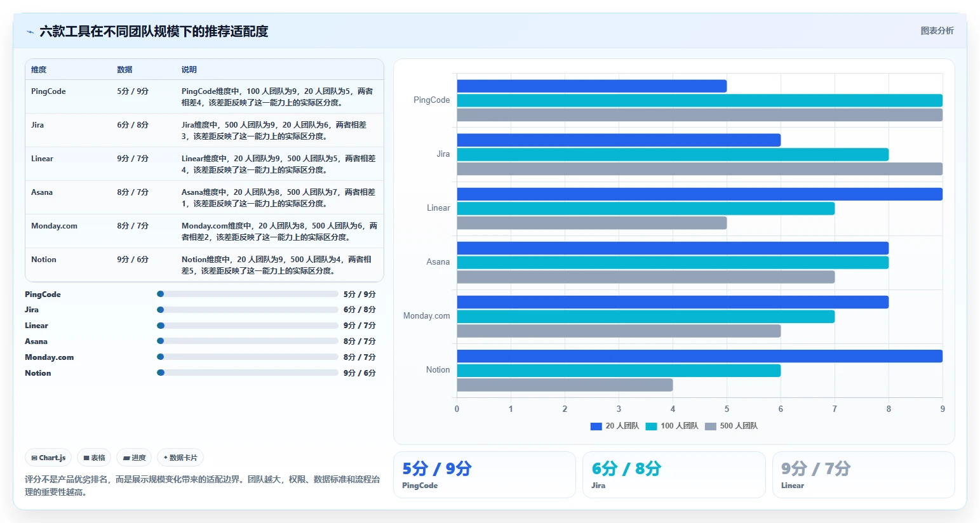The width and height of the screenshot is (980, 523).
Task: Click Asana's gray 500 人团队 chart bar
Action: click(646, 277)
